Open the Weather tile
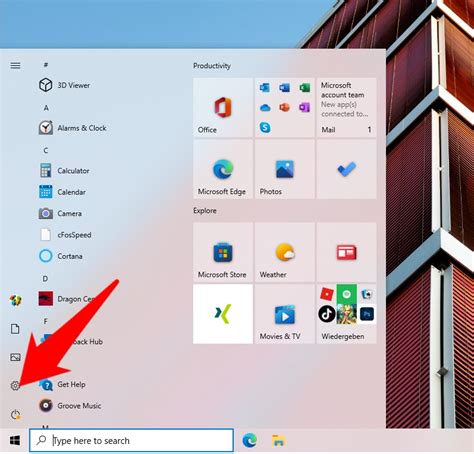 (285, 252)
